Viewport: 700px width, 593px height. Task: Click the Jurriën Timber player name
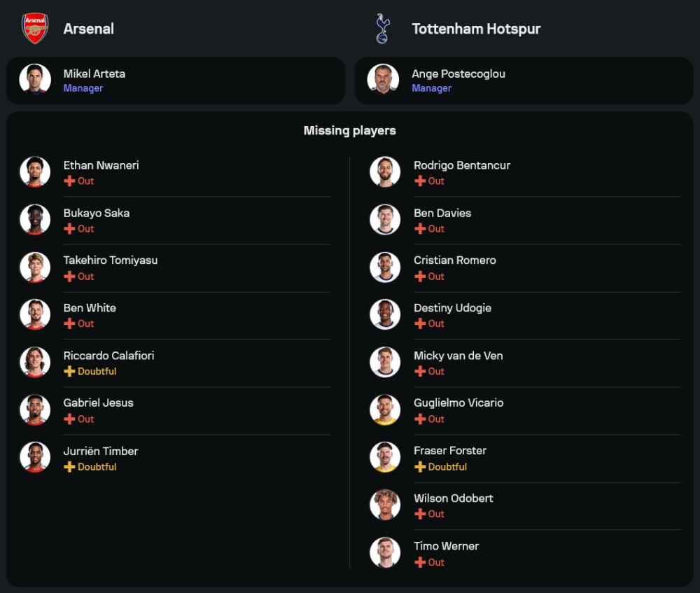click(101, 451)
